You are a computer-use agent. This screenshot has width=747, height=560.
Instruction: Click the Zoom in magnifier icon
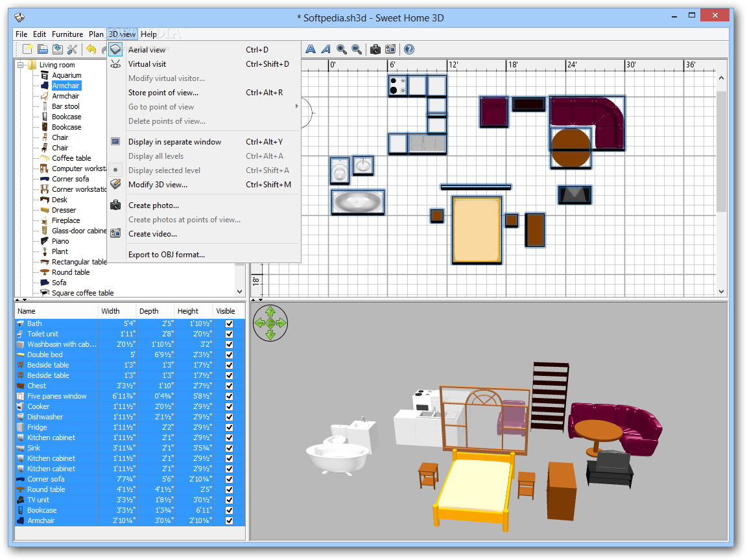[342, 49]
